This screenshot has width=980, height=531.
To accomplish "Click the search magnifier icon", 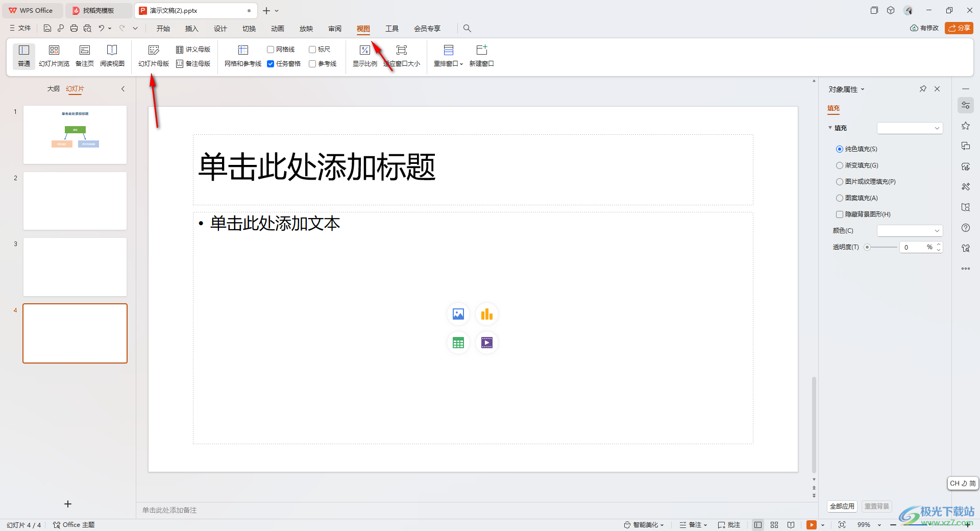I will (x=467, y=29).
